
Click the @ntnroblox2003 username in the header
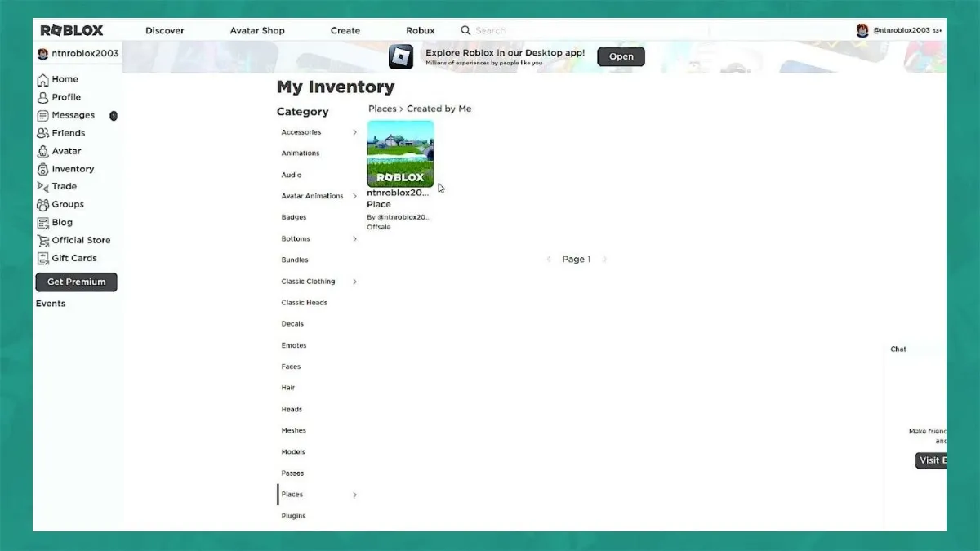pos(902,30)
